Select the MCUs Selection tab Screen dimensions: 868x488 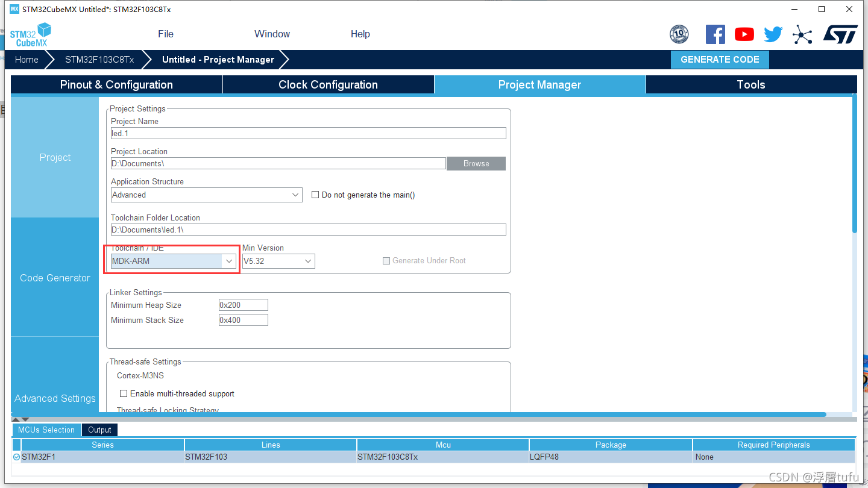click(46, 430)
